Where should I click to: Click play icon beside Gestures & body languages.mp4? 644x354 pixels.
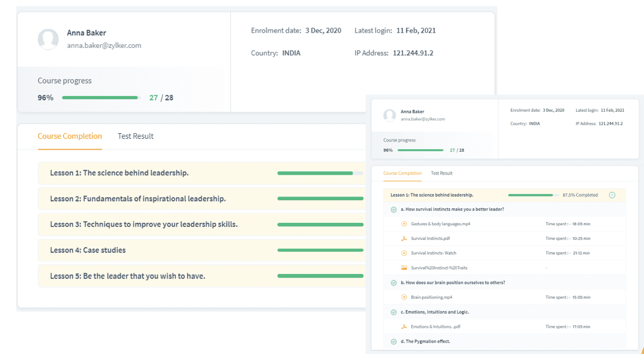pos(404,224)
